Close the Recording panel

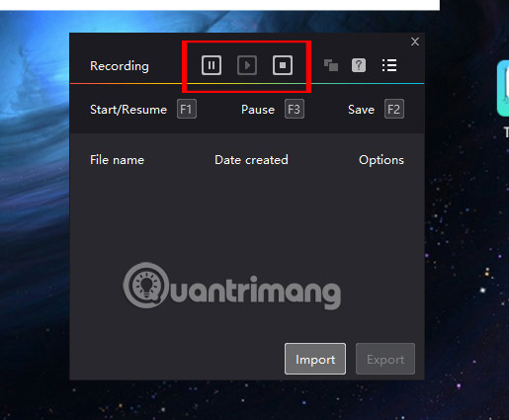coord(415,42)
